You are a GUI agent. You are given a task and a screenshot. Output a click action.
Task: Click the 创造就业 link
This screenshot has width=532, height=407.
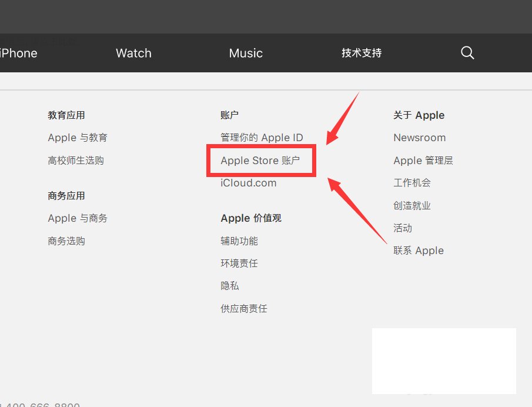(x=412, y=205)
